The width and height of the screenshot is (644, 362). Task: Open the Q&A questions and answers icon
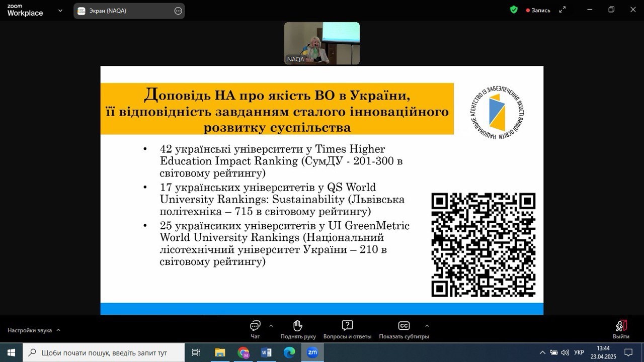(x=347, y=326)
